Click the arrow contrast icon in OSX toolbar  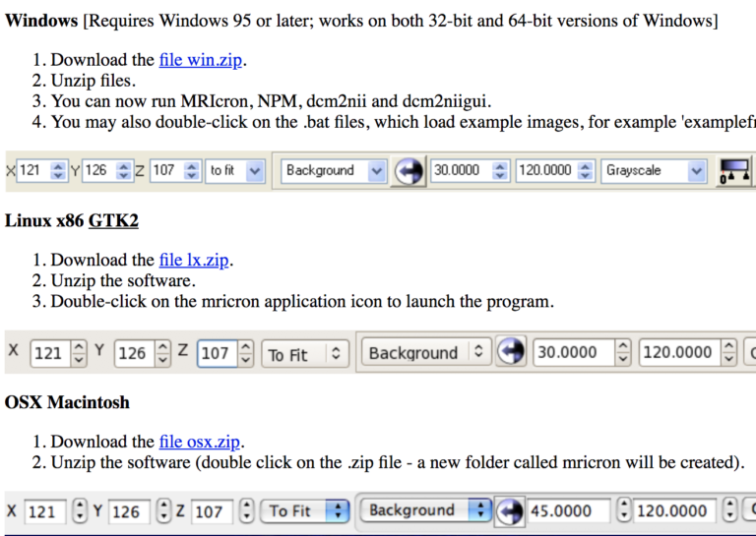pos(510,511)
